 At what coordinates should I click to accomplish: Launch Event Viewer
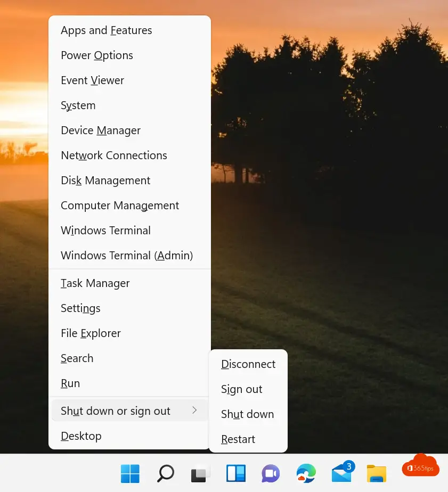click(x=129, y=80)
